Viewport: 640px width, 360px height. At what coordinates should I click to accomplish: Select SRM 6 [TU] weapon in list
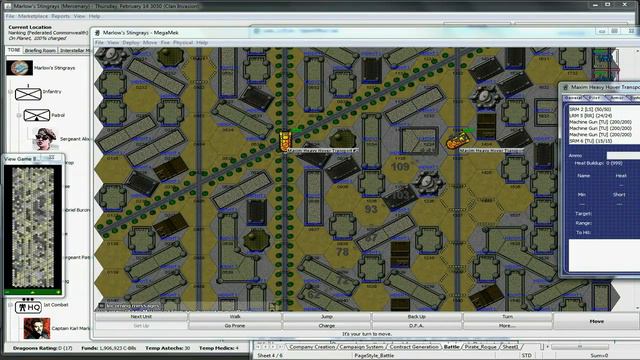pos(590,141)
